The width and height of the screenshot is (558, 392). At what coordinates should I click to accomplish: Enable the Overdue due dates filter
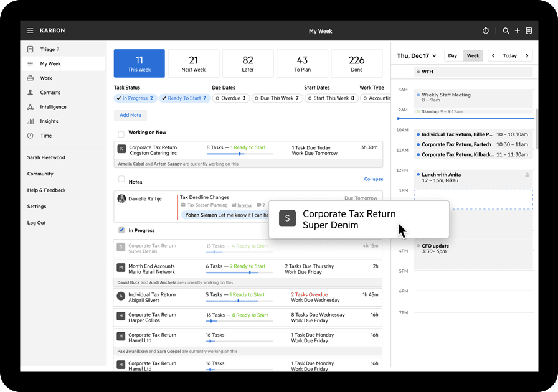coord(230,98)
